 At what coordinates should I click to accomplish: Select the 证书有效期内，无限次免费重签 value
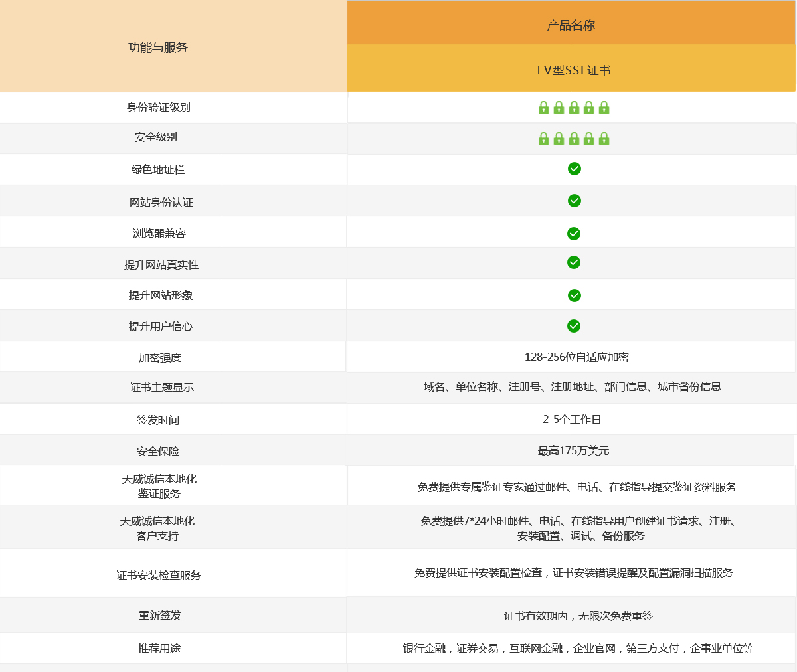click(578, 616)
